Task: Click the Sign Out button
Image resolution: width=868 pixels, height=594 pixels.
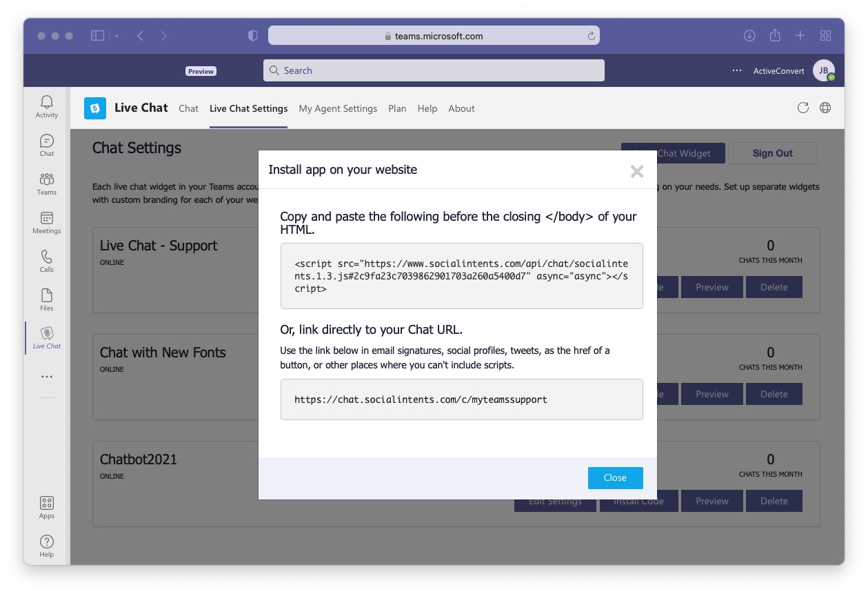Action: [772, 153]
